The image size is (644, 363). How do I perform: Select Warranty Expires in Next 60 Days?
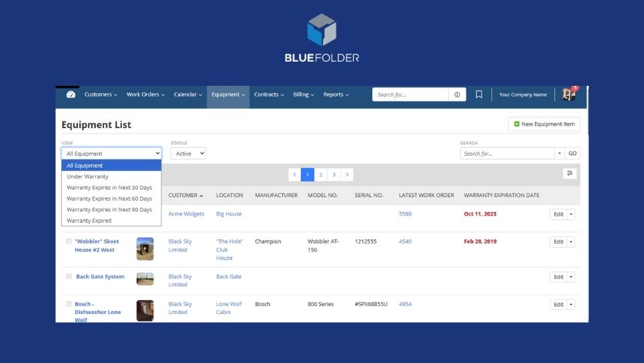111,199
